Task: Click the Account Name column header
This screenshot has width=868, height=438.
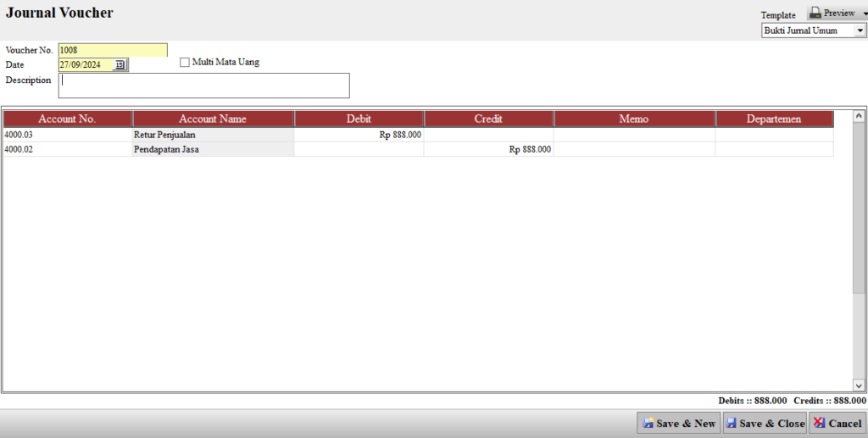Action: point(213,119)
